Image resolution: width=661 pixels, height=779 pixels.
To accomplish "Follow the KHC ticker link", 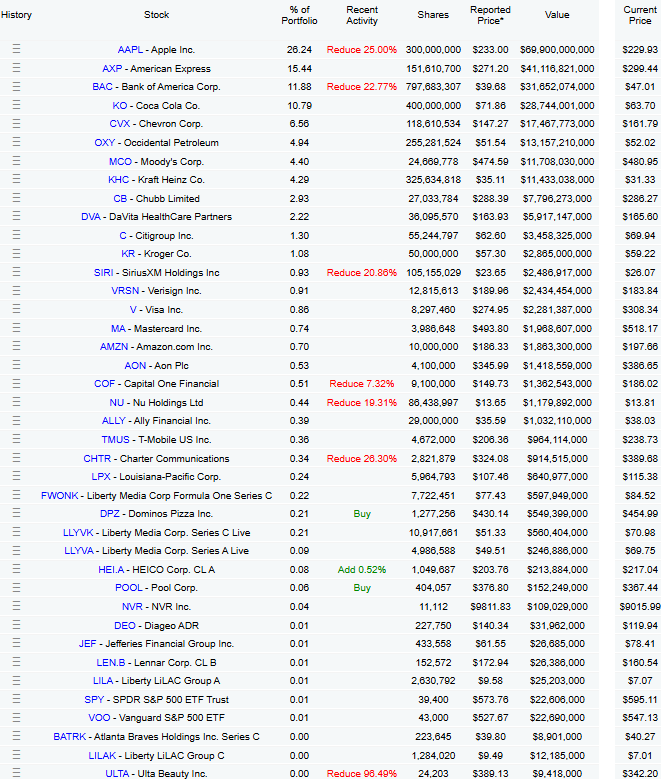I will [119, 179].
